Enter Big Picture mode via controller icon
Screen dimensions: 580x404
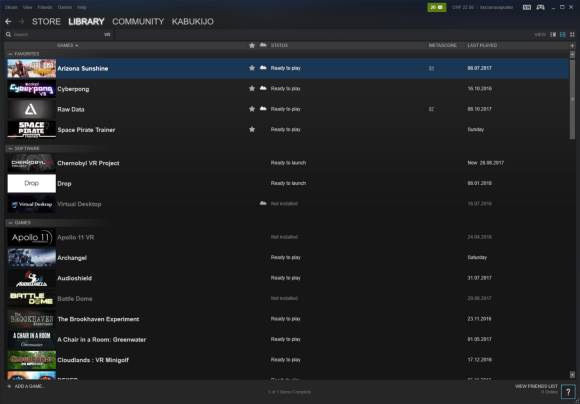[x=540, y=7]
